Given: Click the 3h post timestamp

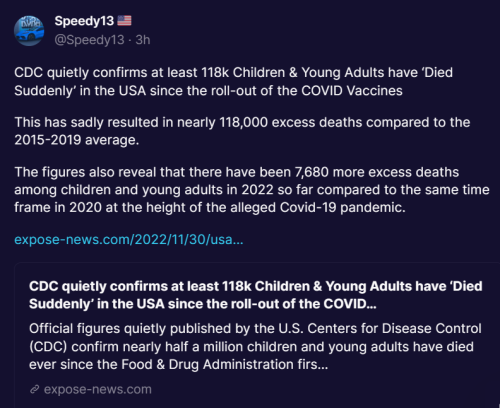Looking at the screenshot, I should point(143,40).
